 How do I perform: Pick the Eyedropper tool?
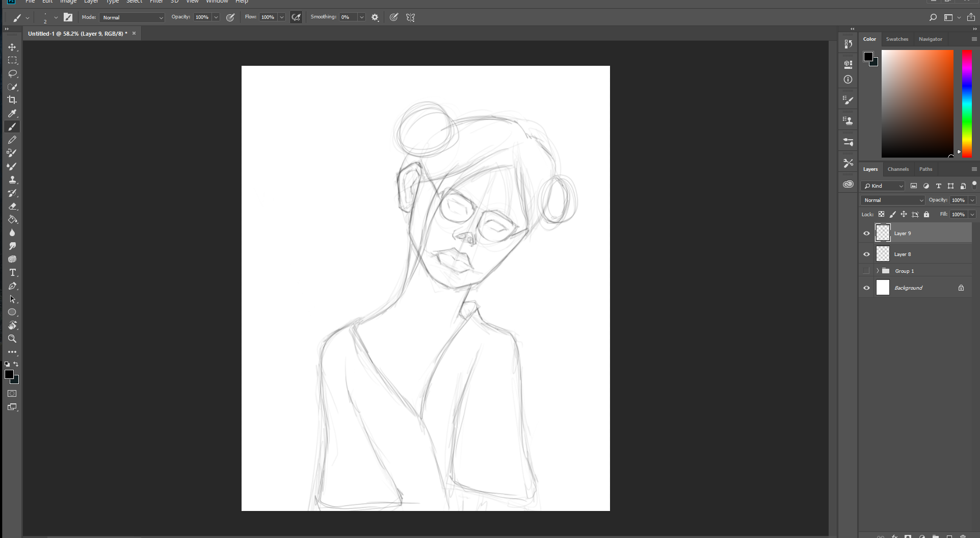click(x=12, y=113)
